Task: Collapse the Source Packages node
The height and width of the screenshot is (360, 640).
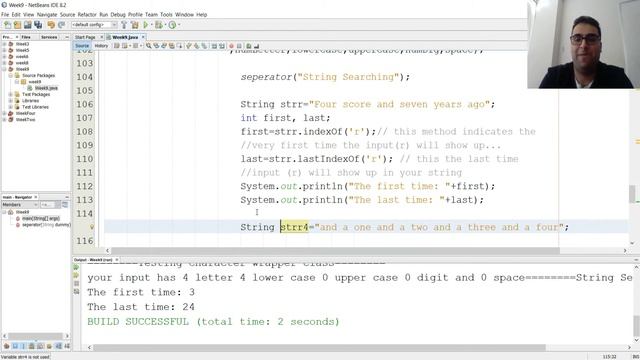Action: coord(11,76)
